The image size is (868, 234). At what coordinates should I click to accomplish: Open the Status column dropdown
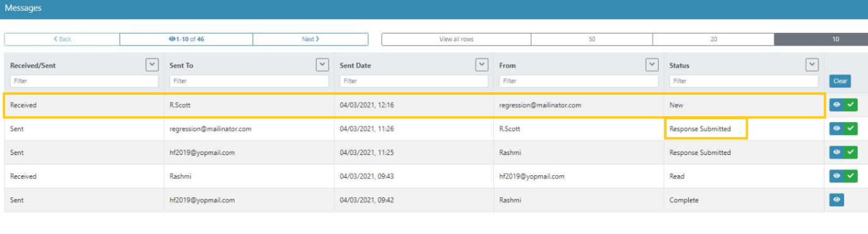(812, 65)
